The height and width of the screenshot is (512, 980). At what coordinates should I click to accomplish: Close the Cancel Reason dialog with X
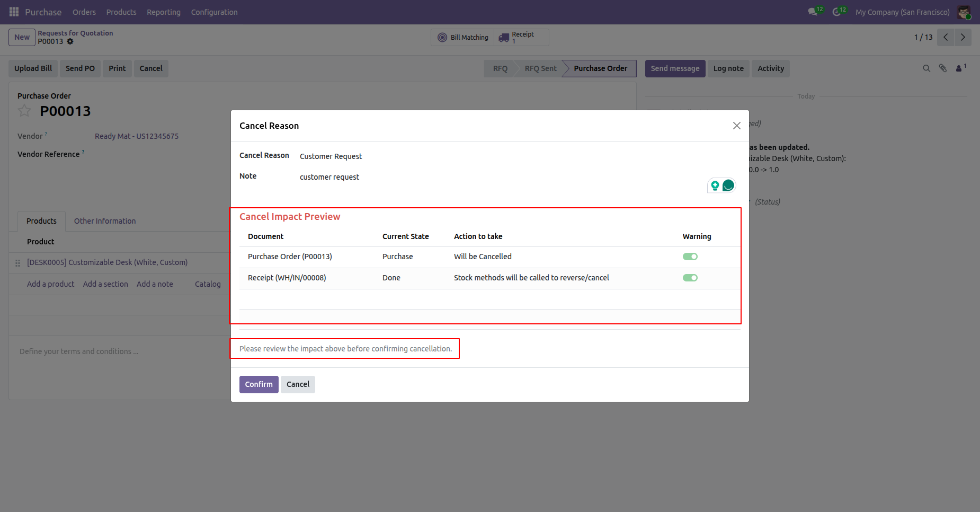click(x=736, y=126)
